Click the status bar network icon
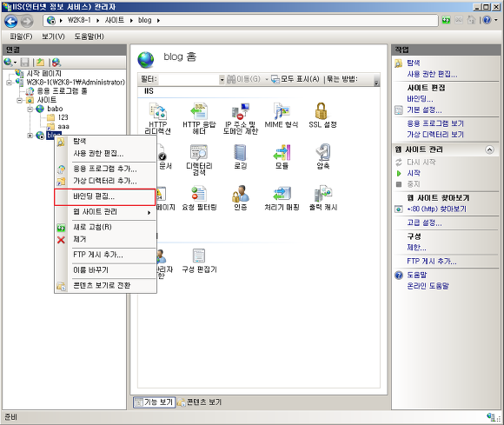The height and width of the screenshot is (425, 504). [x=491, y=417]
